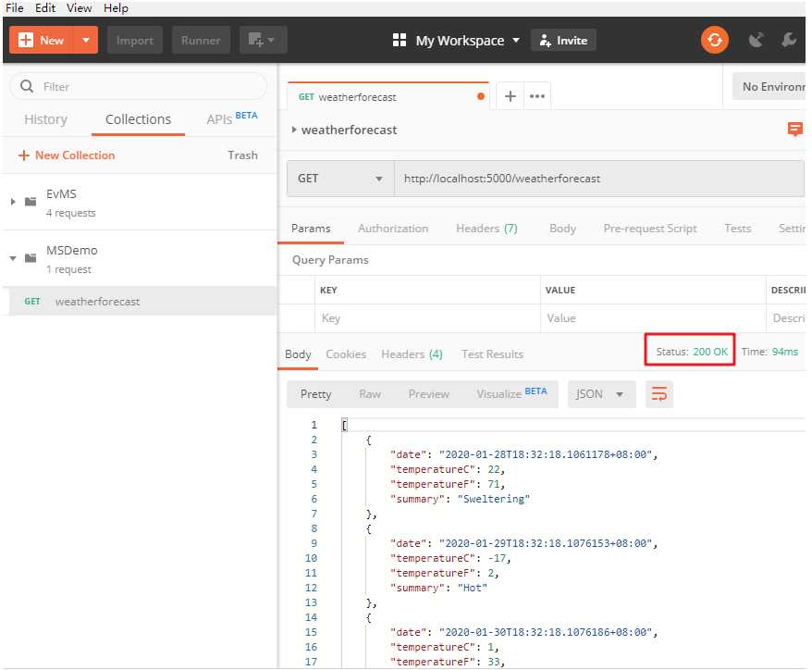This screenshot has height=670, width=812.
Task: Click the plus icon on New button
Action: (x=25, y=40)
